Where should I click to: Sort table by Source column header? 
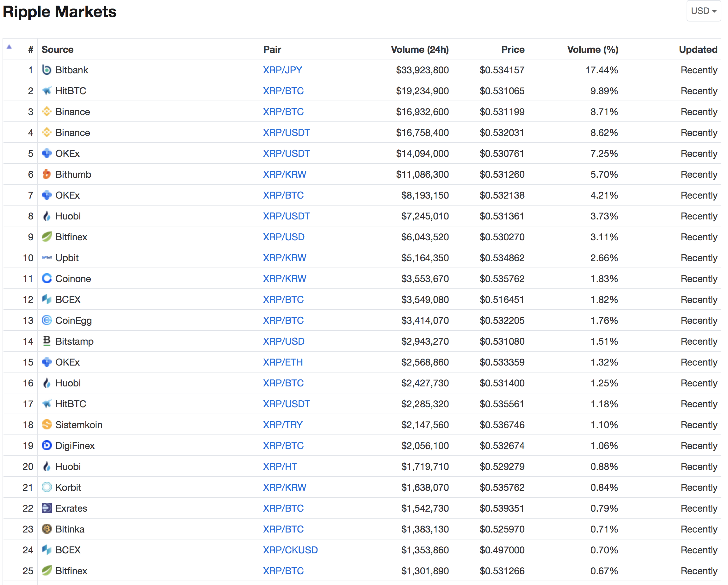58,50
